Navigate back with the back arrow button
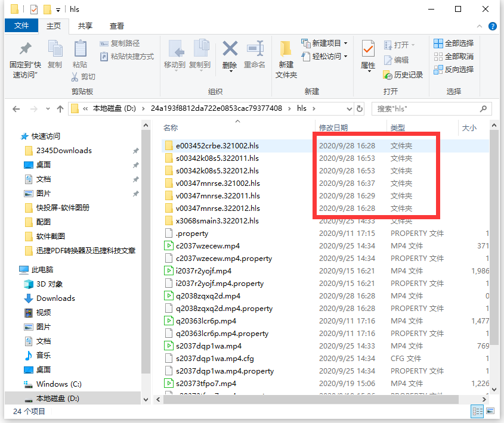504x423 pixels. click(x=16, y=108)
